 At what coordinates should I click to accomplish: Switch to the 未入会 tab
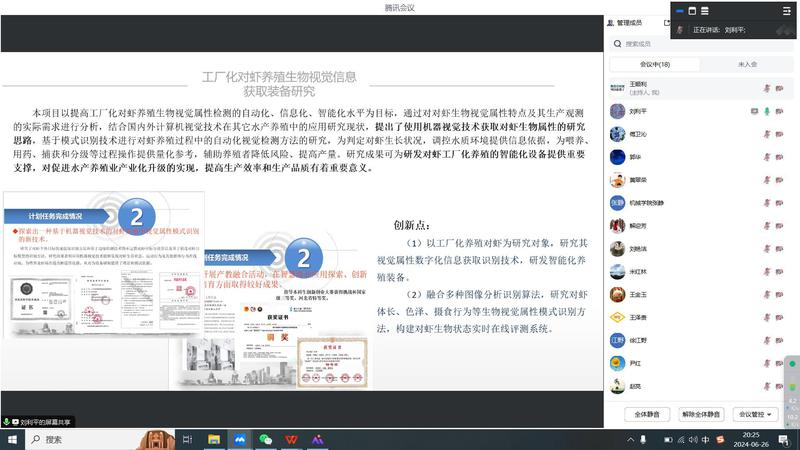tap(747, 63)
